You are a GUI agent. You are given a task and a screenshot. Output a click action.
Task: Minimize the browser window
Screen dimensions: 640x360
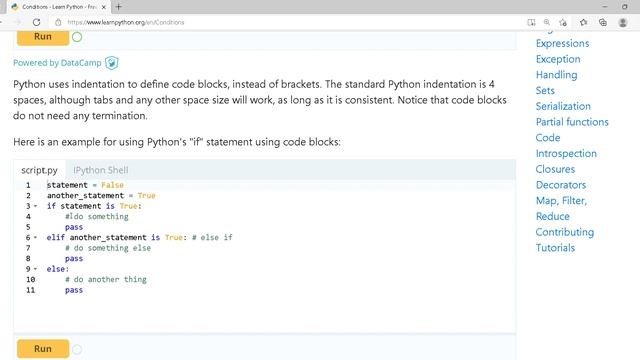point(604,7)
